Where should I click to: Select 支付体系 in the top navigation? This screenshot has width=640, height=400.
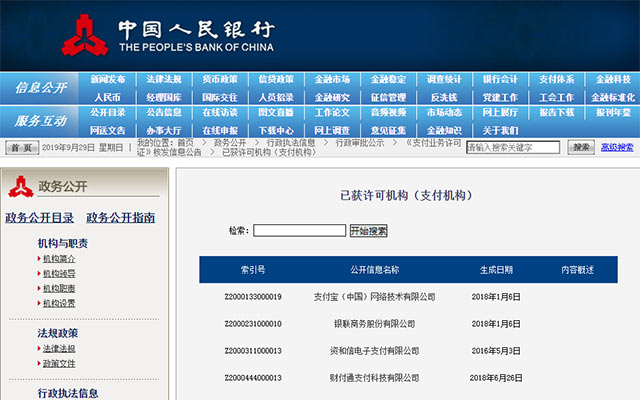click(x=556, y=79)
